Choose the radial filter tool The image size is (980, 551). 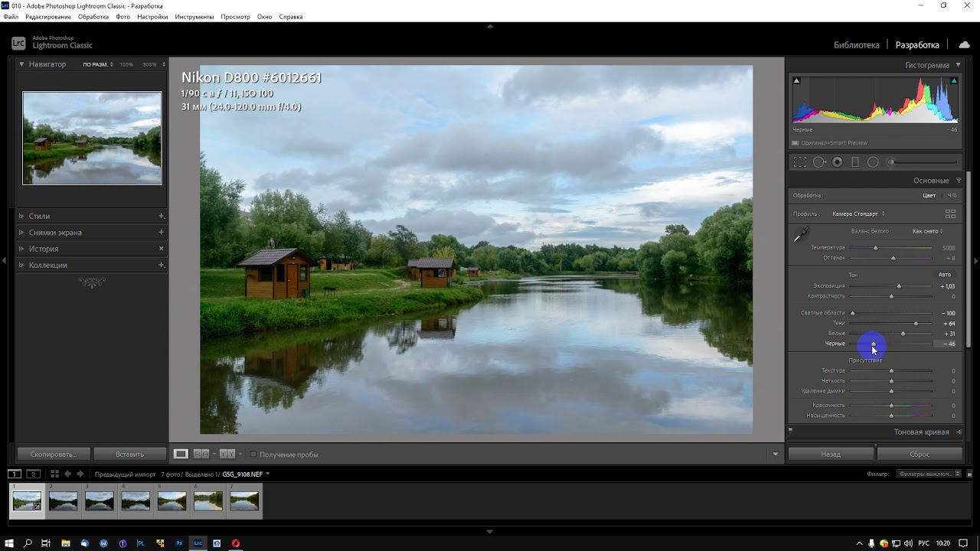(x=873, y=162)
